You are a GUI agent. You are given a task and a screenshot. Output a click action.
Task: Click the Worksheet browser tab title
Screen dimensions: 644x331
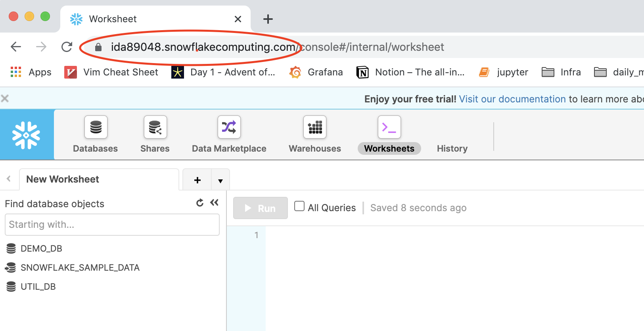[x=113, y=19]
